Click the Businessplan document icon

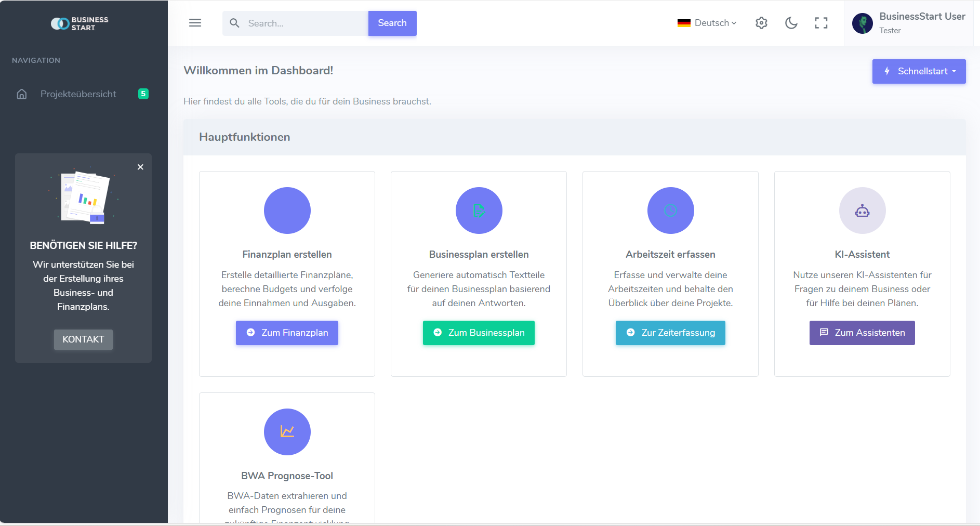(x=479, y=211)
